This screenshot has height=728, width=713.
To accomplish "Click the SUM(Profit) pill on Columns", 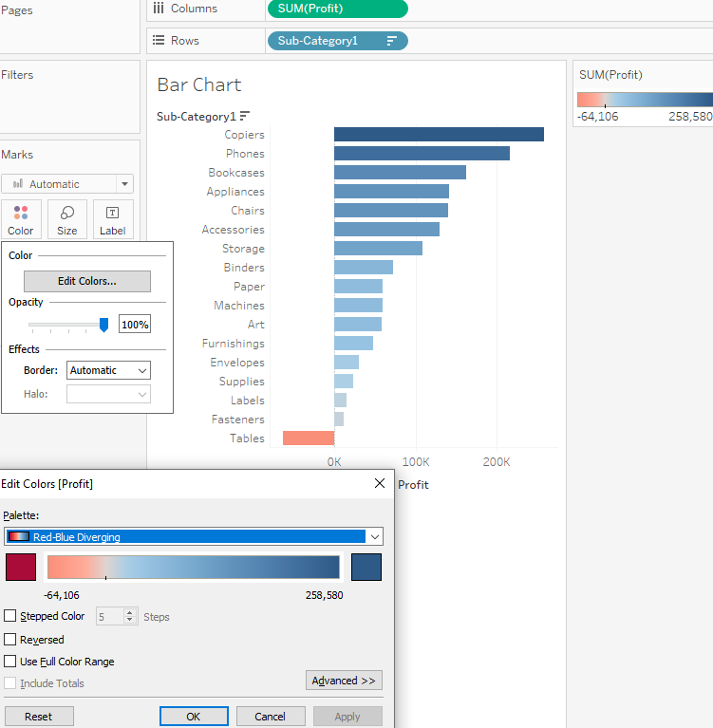I will pyautogui.click(x=338, y=9).
